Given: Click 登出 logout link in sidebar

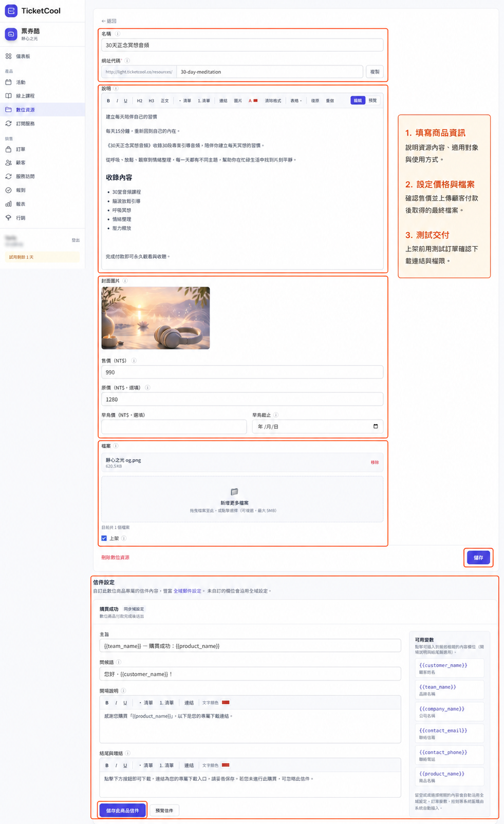Looking at the screenshot, I should (x=76, y=240).
